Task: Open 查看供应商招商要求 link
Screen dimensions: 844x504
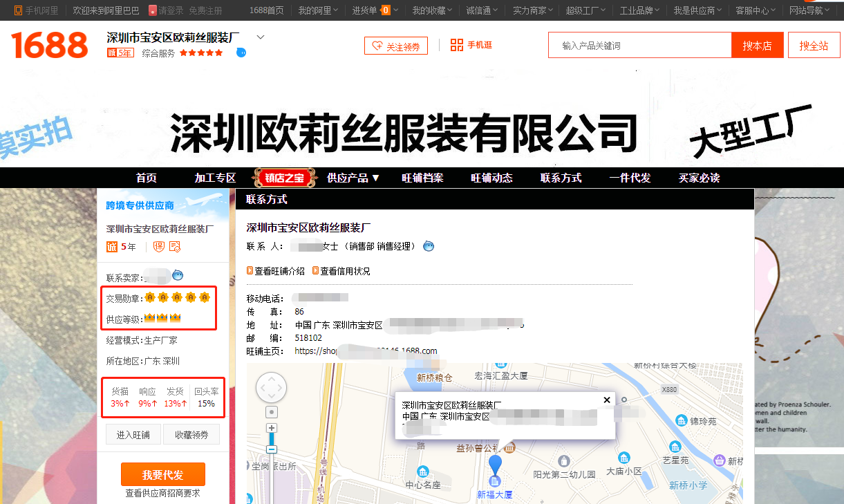Action: click(x=163, y=494)
